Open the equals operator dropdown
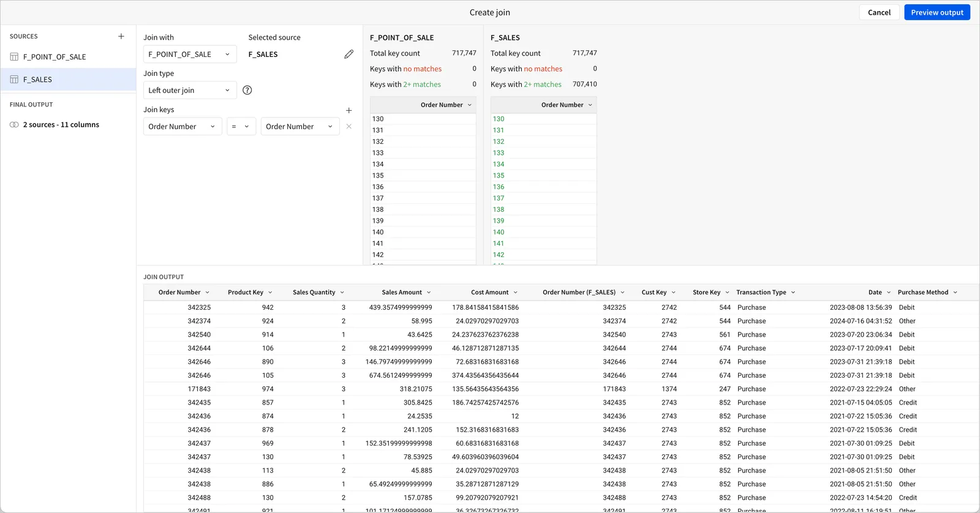The height and width of the screenshot is (513, 980). (x=241, y=127)
